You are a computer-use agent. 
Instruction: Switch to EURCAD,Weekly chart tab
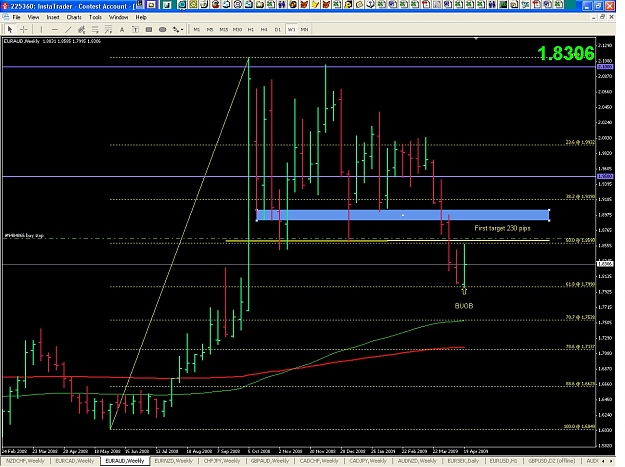(x=75, y=461)
